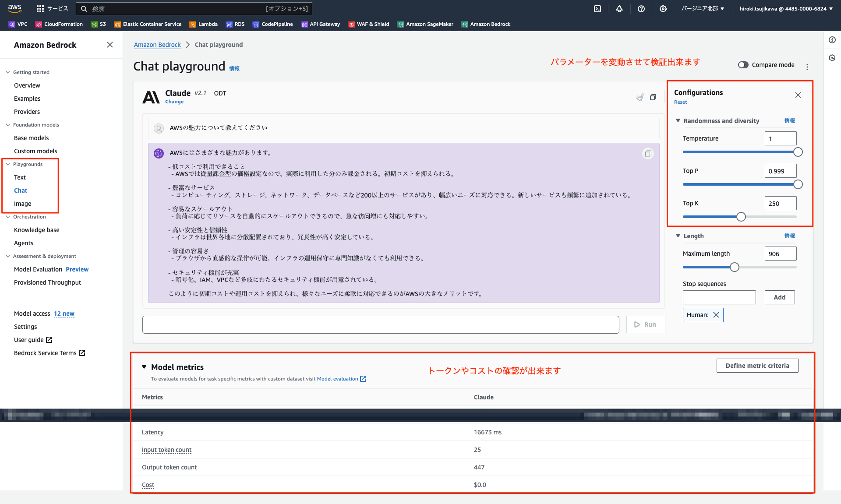Open Knowledge base in the sidebar
841x504 pixels.
[x=37, y=230]
